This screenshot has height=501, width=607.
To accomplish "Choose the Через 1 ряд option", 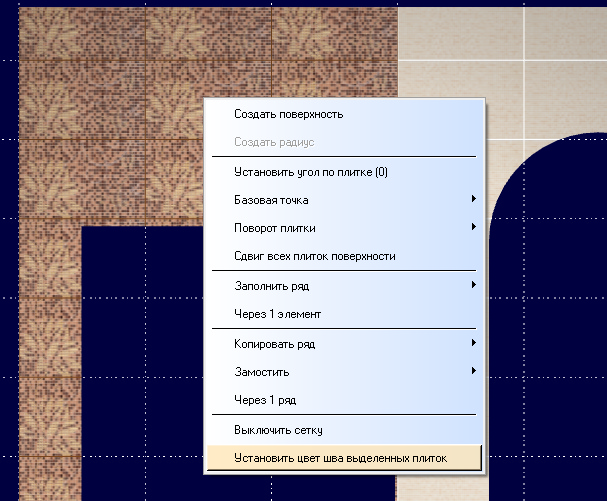I will point(264,400).
